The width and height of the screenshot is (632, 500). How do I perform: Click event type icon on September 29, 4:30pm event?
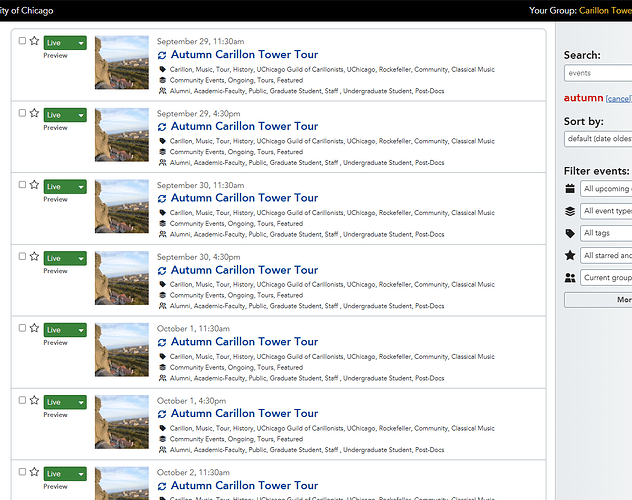[162, 152]
